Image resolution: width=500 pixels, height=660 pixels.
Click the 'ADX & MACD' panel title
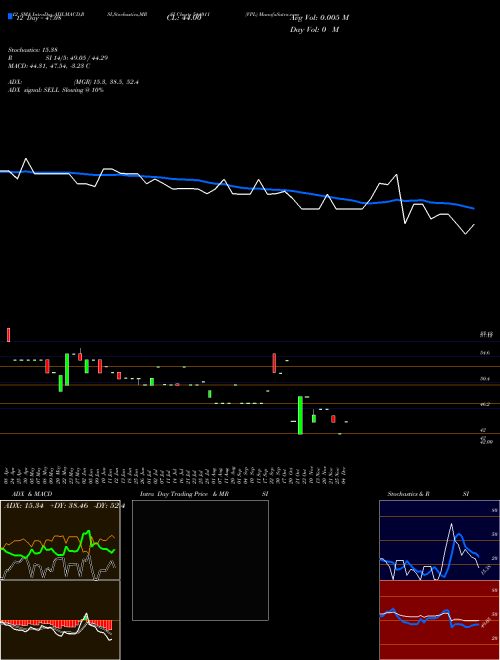pyautogui.click(x=32, y=494)
